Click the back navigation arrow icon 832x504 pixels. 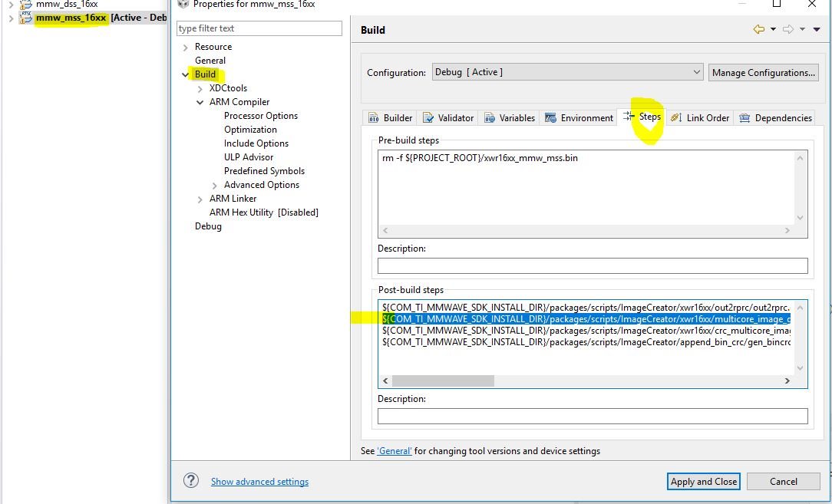[759, 29]
